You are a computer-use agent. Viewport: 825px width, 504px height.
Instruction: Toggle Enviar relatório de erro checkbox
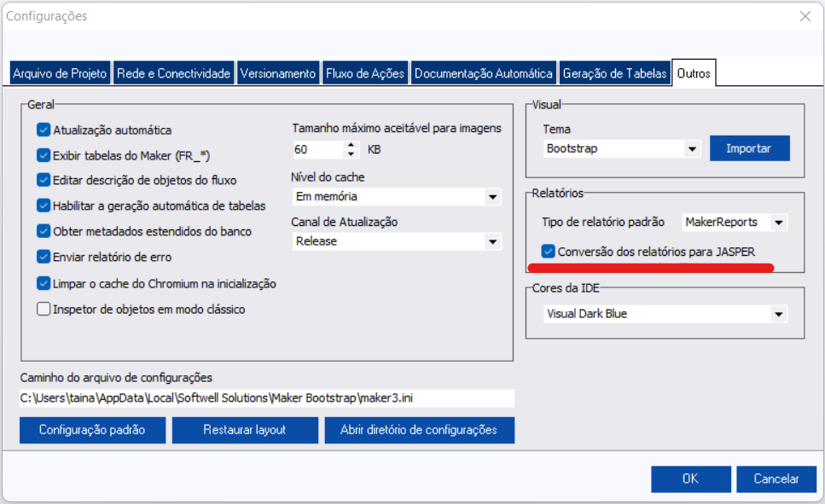44,256
